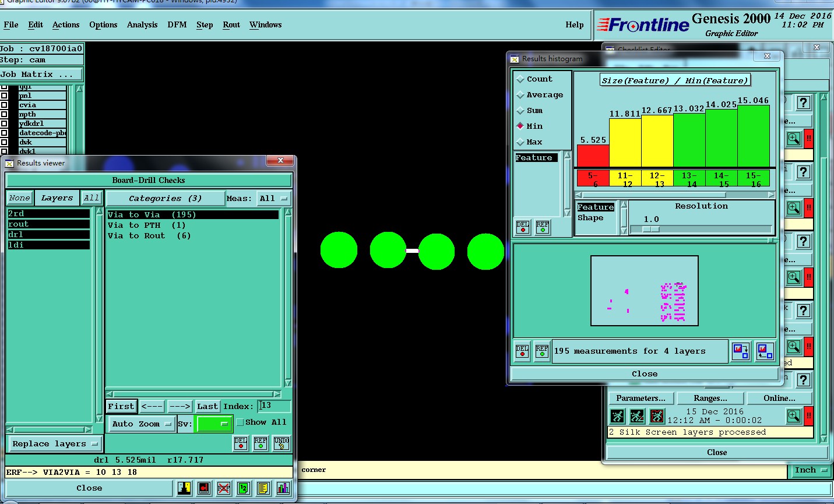The height and width of the screenshot is (504, 834).
Task: Click the First button
Action: coord(121,407)
